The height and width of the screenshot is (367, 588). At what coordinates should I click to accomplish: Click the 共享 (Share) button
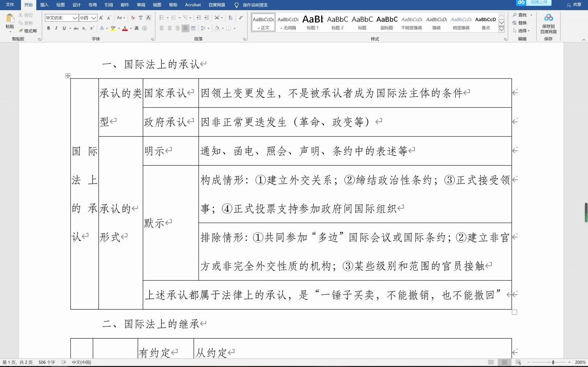point(574,5)
